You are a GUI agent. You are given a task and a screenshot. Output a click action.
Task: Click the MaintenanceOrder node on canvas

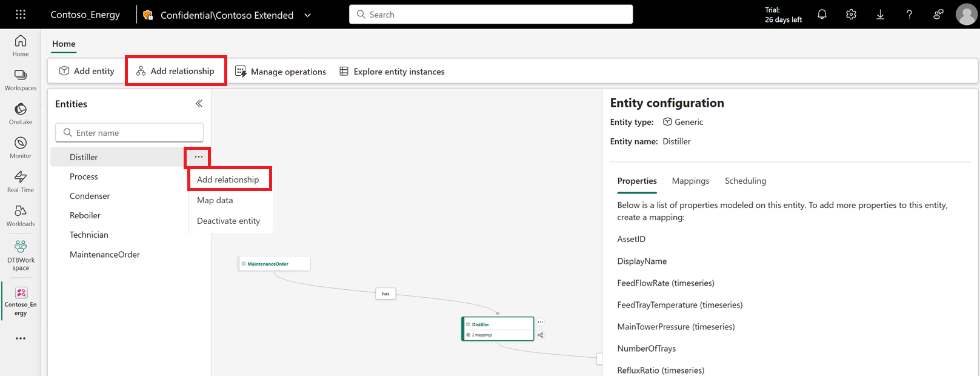274,264
